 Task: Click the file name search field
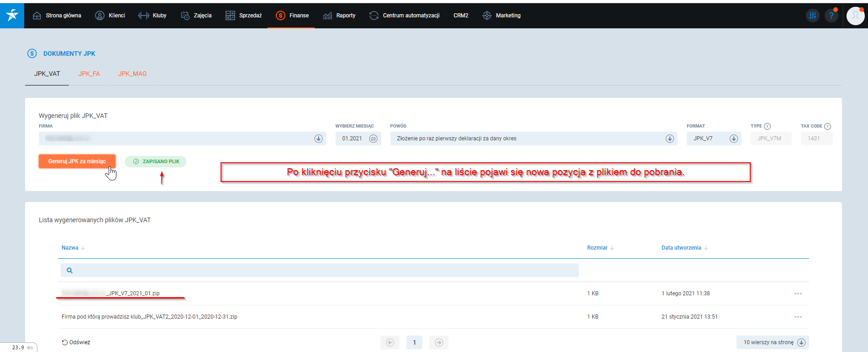pos(320,270)
